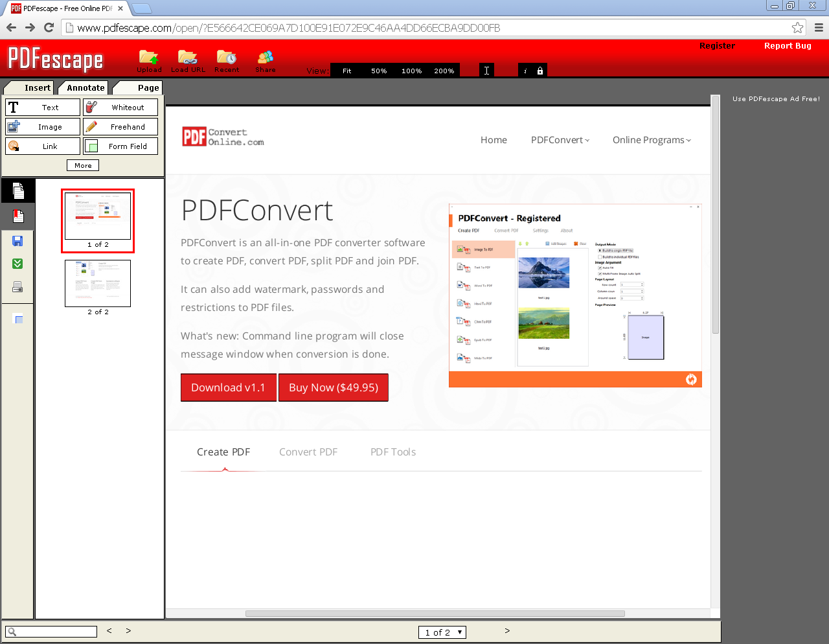The height and width of the screenshot is (644, 829).
Task: Expand the browser menu button
Action: (x=817, y=27)
